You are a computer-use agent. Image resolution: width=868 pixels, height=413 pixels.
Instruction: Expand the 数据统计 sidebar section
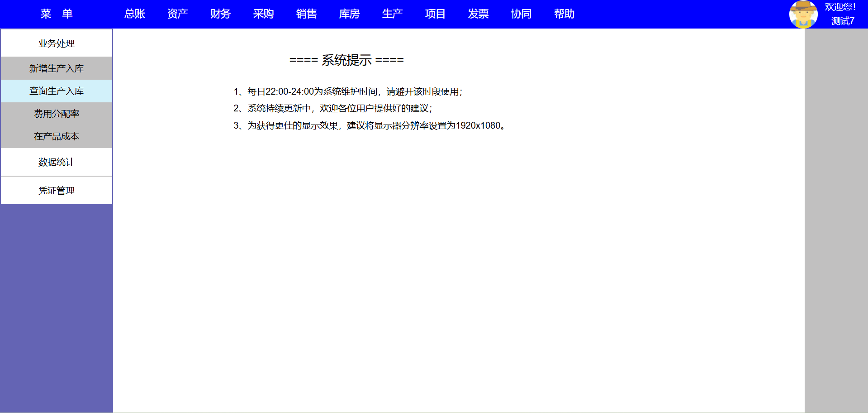pyautogui.click(x=57, y=162)
